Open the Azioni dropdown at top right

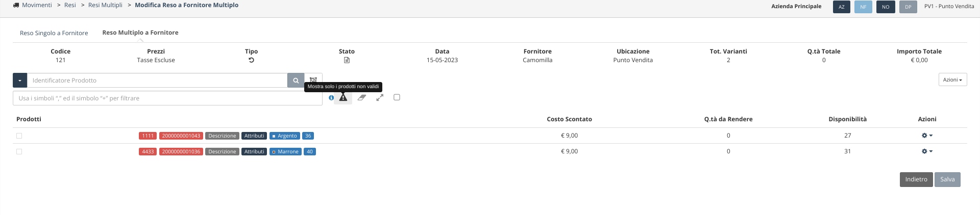(x=952, y=80)
